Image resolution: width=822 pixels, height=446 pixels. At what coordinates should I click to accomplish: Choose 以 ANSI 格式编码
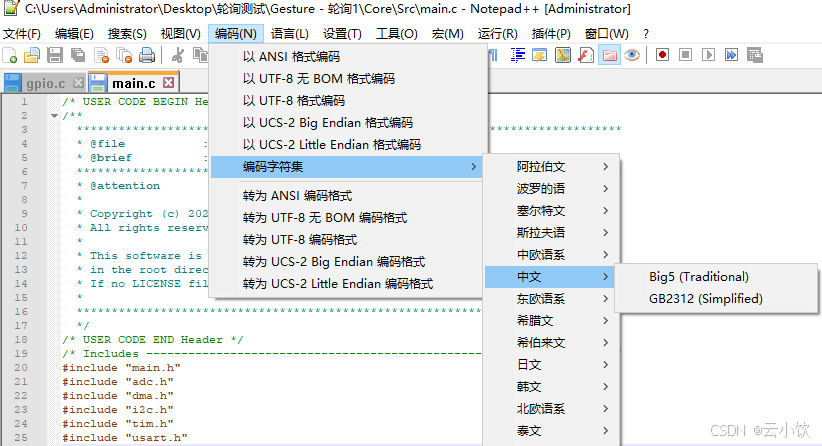coord(346,57)
